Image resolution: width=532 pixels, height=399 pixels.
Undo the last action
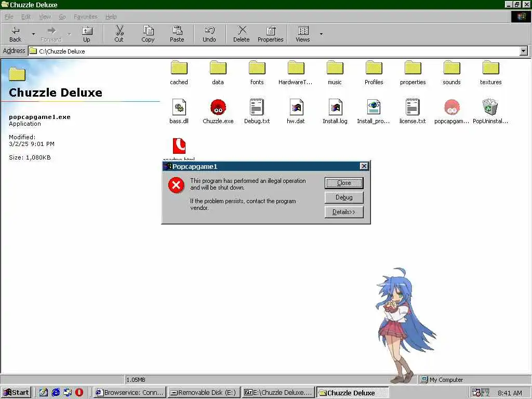(x=209, y=34)
